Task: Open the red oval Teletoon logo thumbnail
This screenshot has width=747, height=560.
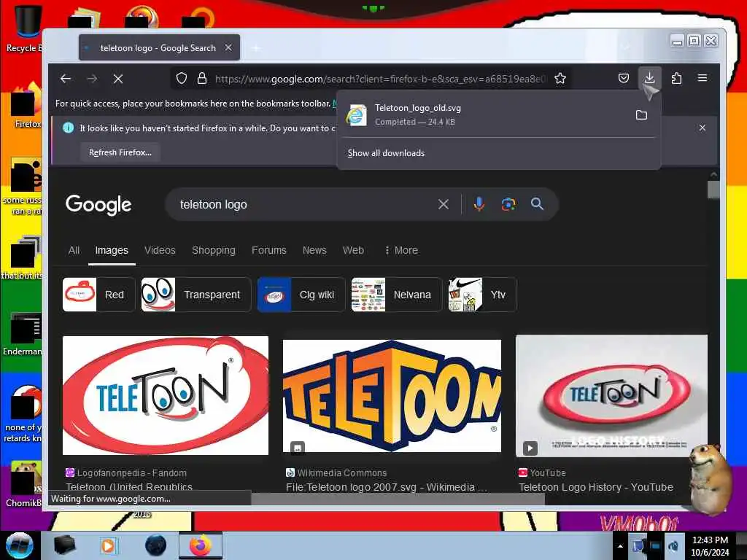Action: pos(166,395)
